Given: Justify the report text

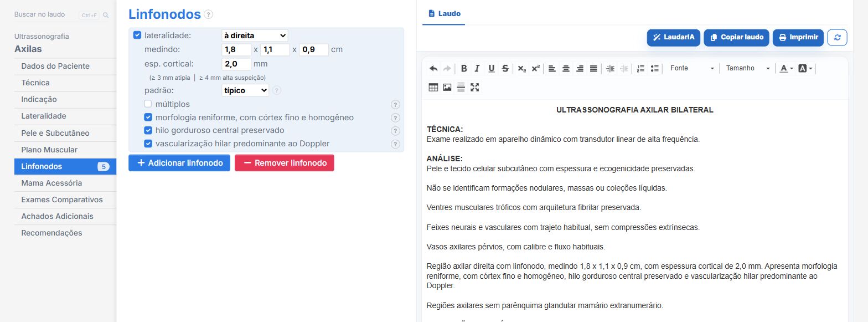Looking at the screenshot, I should click(593, 68).
